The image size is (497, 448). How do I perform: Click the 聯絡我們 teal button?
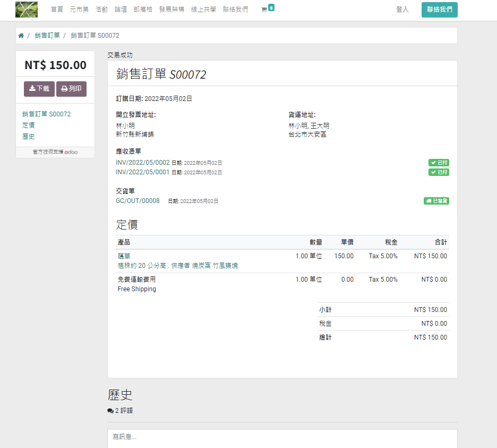(439, 10)
